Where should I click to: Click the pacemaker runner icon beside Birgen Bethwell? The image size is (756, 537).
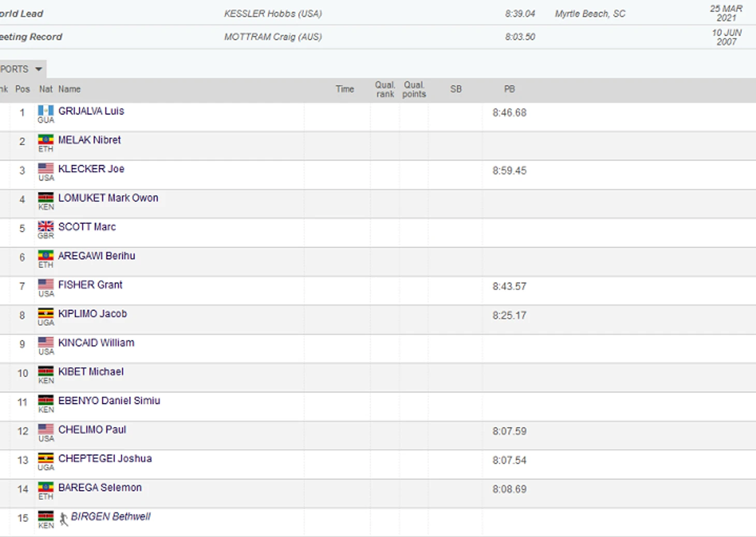tap(64, 519)
